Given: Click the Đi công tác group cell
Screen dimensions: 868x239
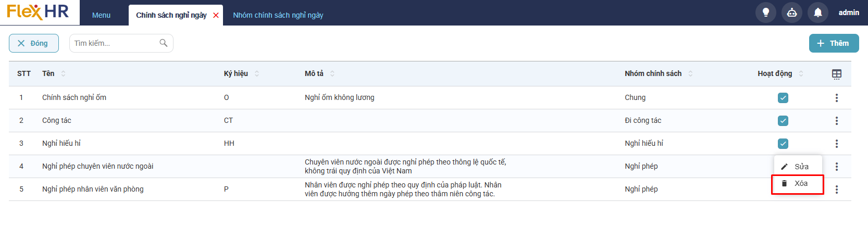Looking at the screenshot, I should (x=643, y=120).
